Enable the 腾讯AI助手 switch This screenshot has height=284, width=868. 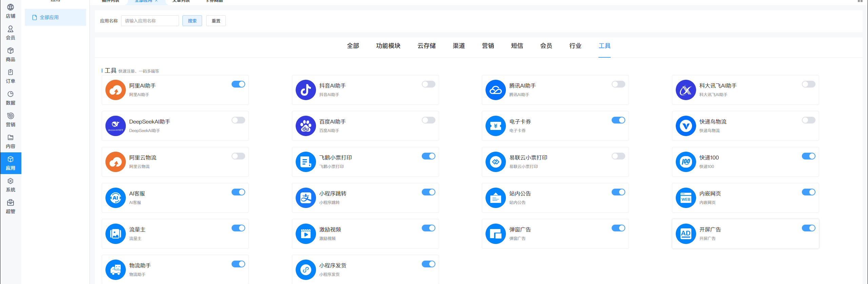pyautogui.click(x=618, y=84)
